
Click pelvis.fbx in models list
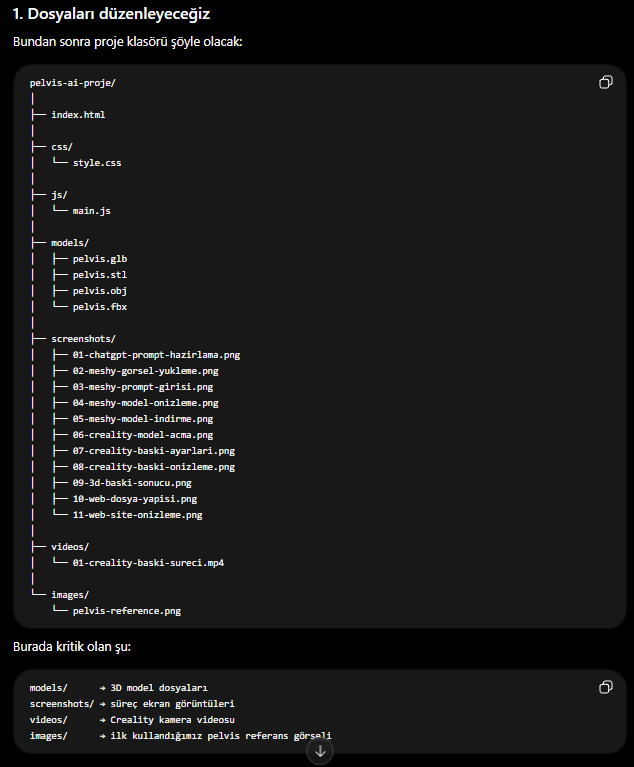100,307
